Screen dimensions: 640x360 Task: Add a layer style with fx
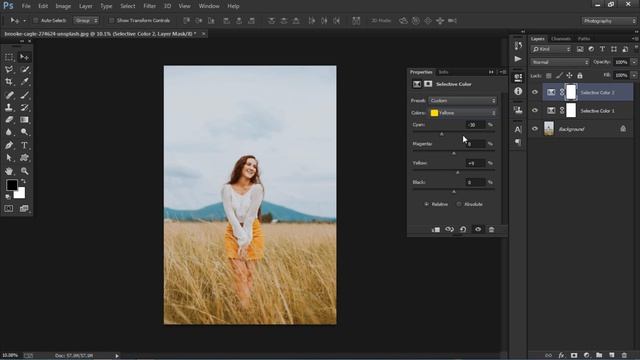(561, 356)
